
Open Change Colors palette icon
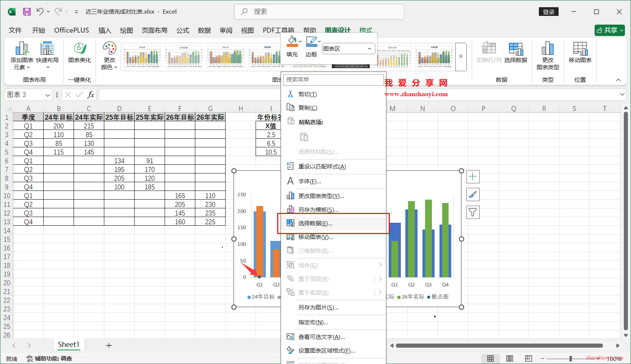(109, 56)
